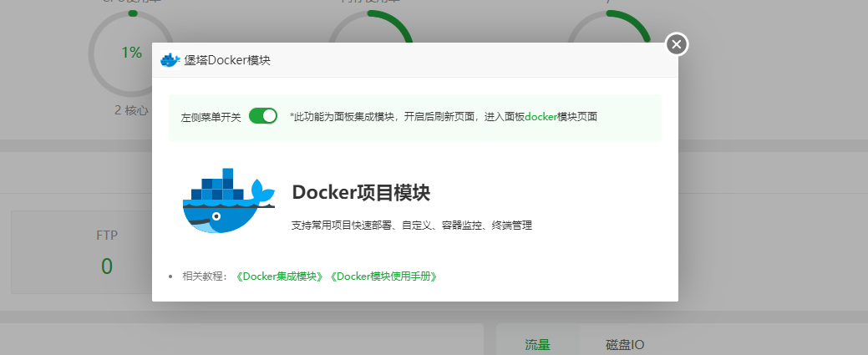Switch to the 流量 tab in background panel
This screenshot has width=868, height=355.
pos(537,344)
